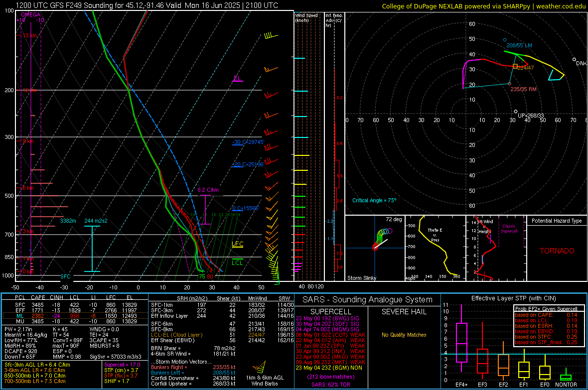Click the 'DCAPE = 928' value
This screenshot has width=588, height=390.
point(20,351)
